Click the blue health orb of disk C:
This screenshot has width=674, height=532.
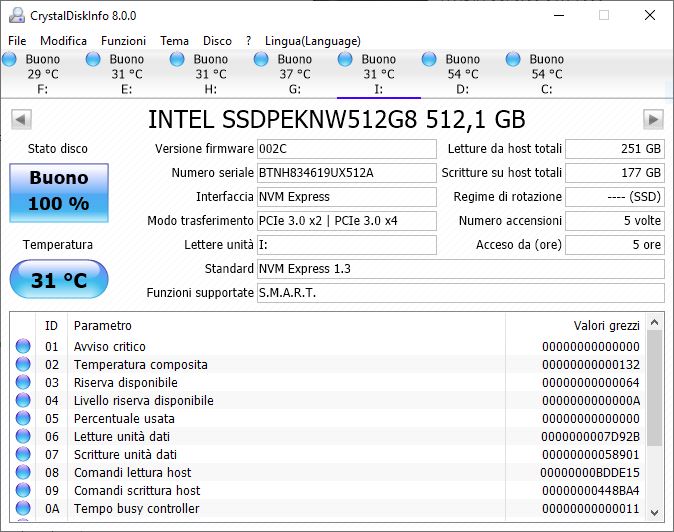[513, 59]
